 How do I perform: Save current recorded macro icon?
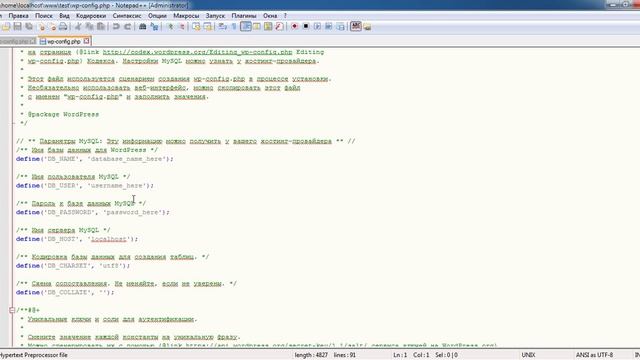pyautogui.click(x=340, y=27)
